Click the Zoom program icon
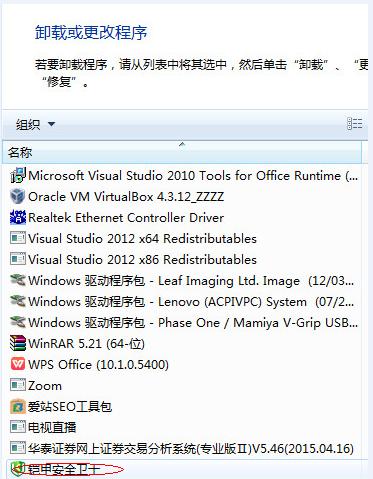 tap(18, 386)
